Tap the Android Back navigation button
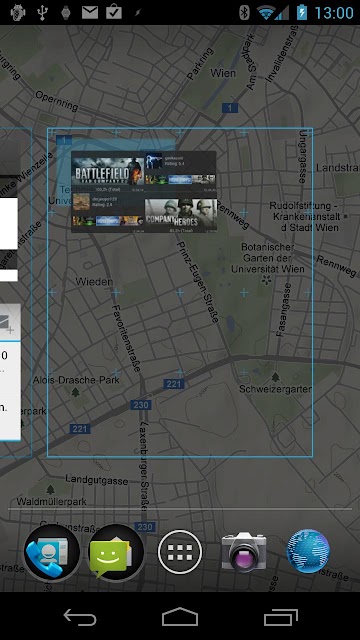The width and height of the screenshot is (360, 640). point(80,617)
